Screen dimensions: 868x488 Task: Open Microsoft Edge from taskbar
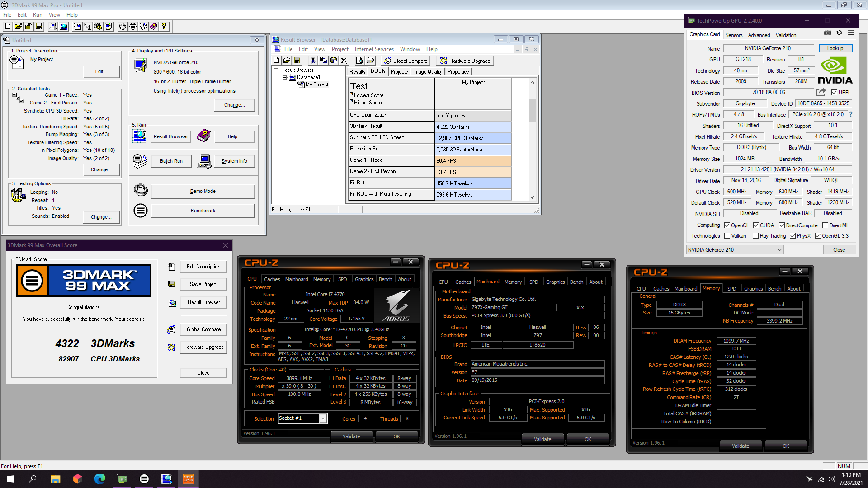[99, 479]
